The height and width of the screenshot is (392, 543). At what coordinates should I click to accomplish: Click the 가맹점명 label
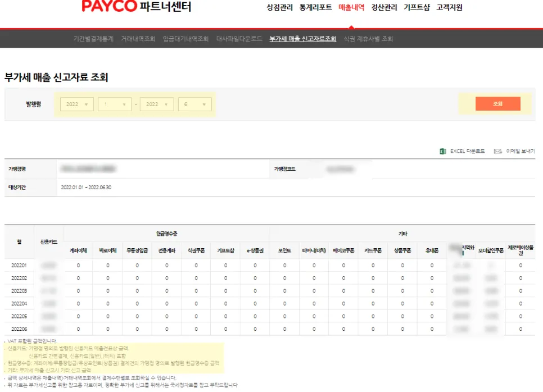pos(17,169)
